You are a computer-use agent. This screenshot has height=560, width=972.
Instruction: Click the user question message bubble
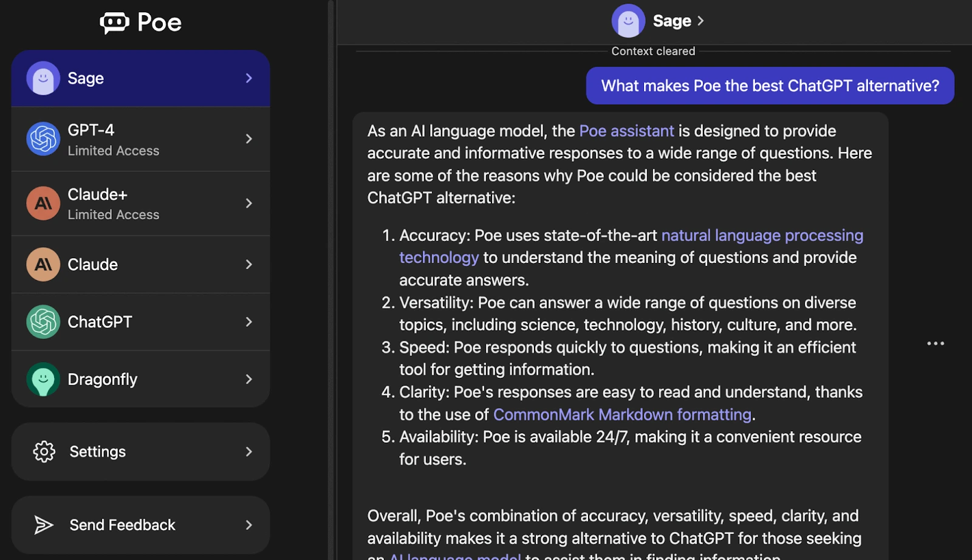point(769,86)
